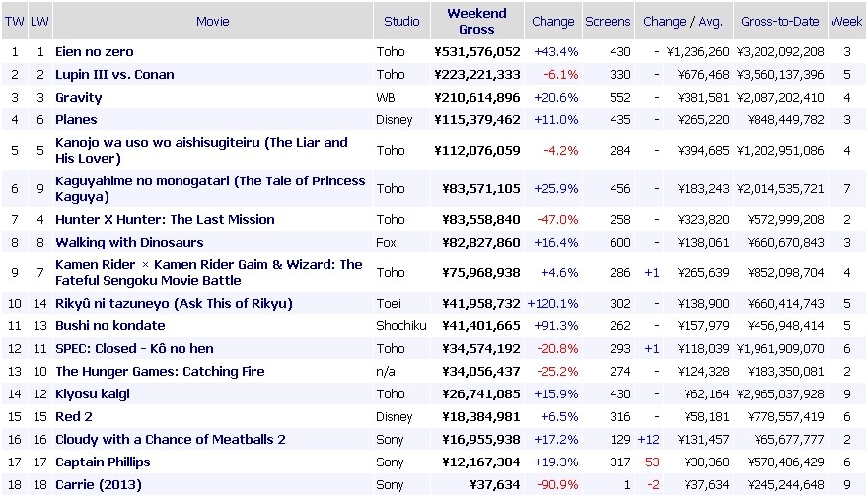Click The Hunger Games: Catching Fire
The width and height of the screenshot is (868, 497).
point(160,371)
